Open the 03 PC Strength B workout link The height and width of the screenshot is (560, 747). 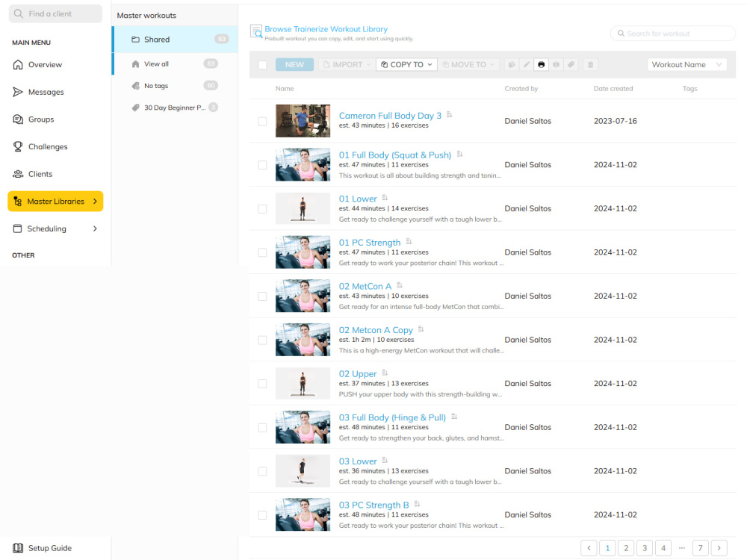click(373, 505)
